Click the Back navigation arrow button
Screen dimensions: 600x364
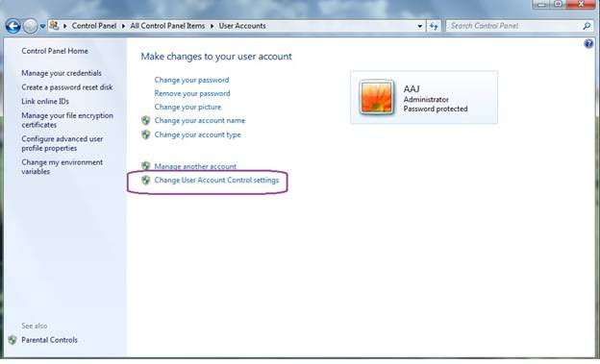[13, 26]
